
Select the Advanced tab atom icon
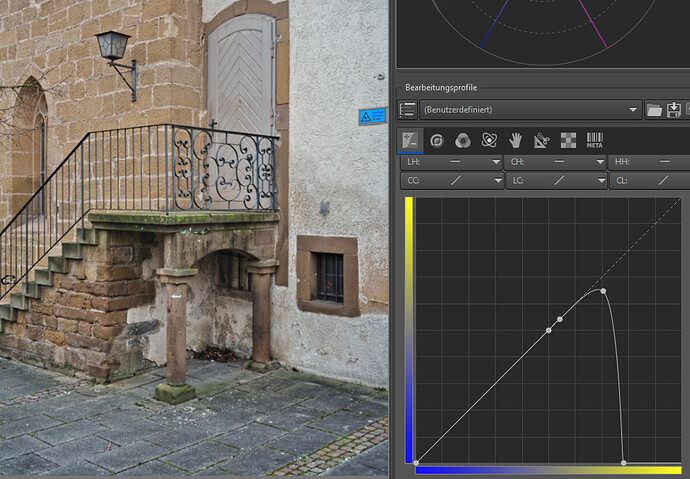tap(489, 140)
